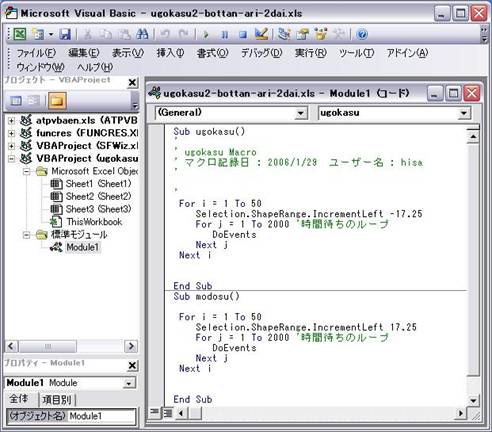Run the macro with play icon
Viewport: 492px width, 432px height.
click(206, 34)
